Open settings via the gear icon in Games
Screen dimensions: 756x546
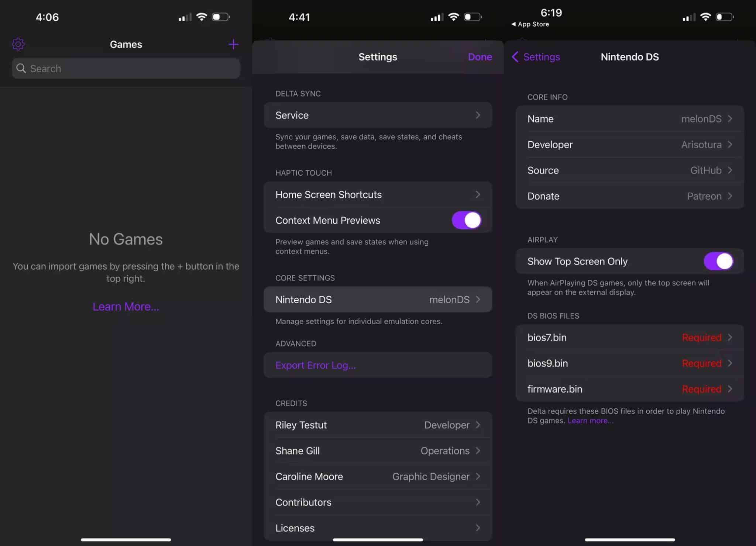[18, 44]
